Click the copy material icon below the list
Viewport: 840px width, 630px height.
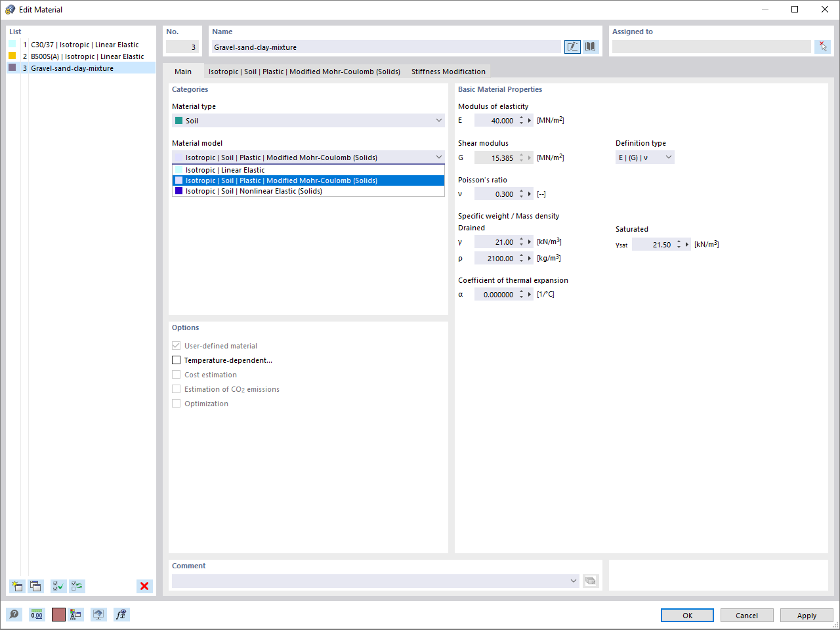[x=35, y=586]
